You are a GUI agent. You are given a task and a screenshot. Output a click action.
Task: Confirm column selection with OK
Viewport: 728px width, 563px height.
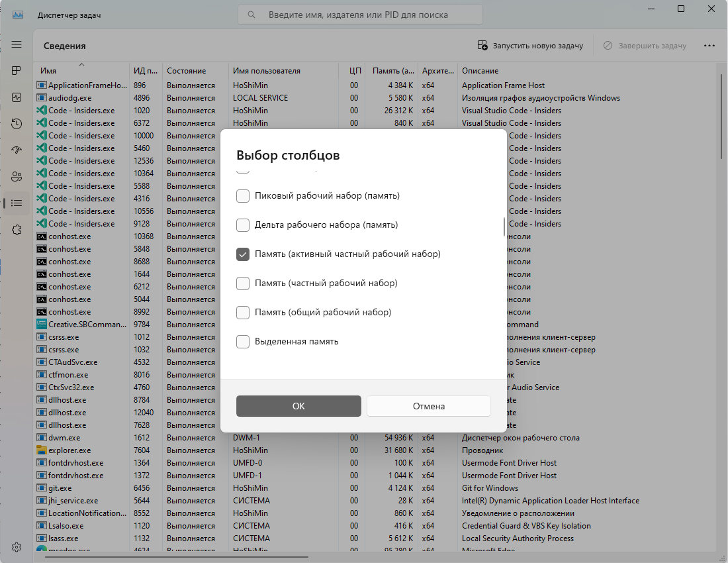(298, 406)
